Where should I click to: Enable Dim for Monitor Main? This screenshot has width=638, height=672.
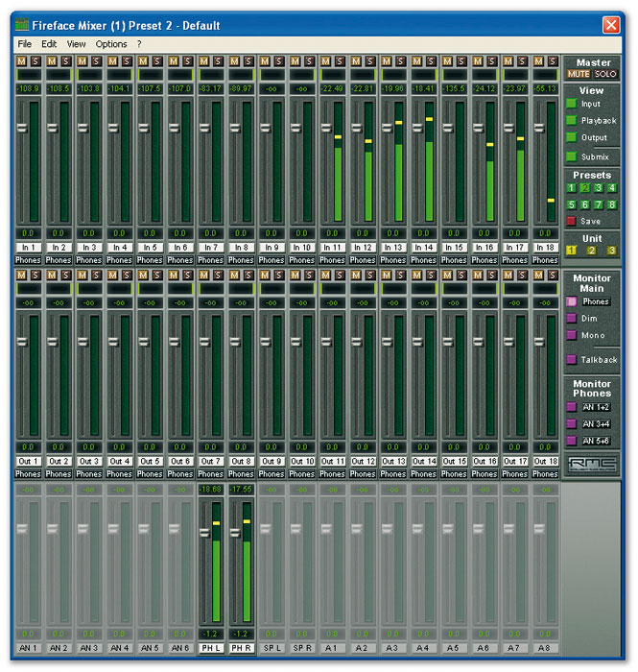[x=571, y=318]
